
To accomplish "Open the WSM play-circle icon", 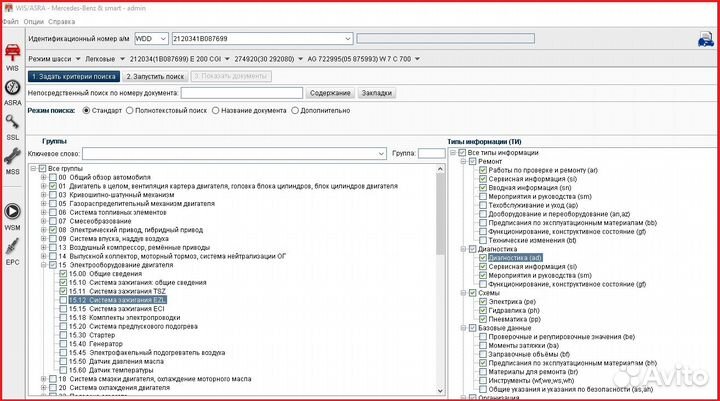I will pos(13,214).
